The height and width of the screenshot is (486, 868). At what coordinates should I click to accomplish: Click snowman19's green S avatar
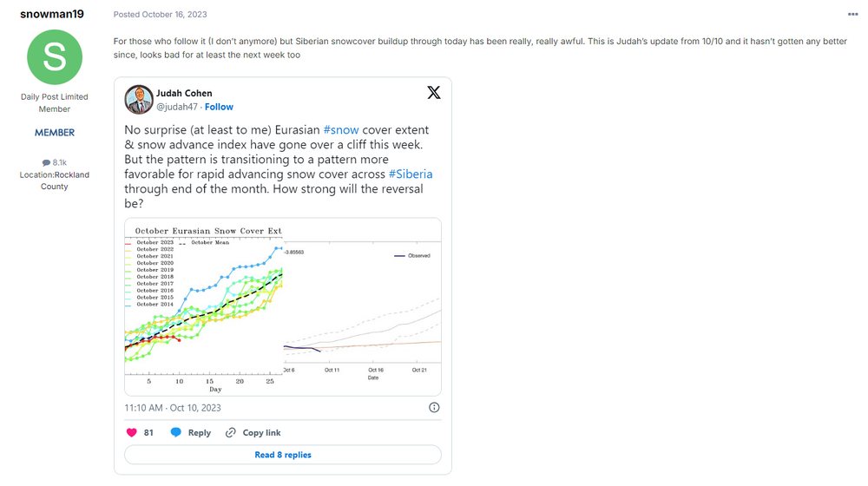(x=55, y=57)
